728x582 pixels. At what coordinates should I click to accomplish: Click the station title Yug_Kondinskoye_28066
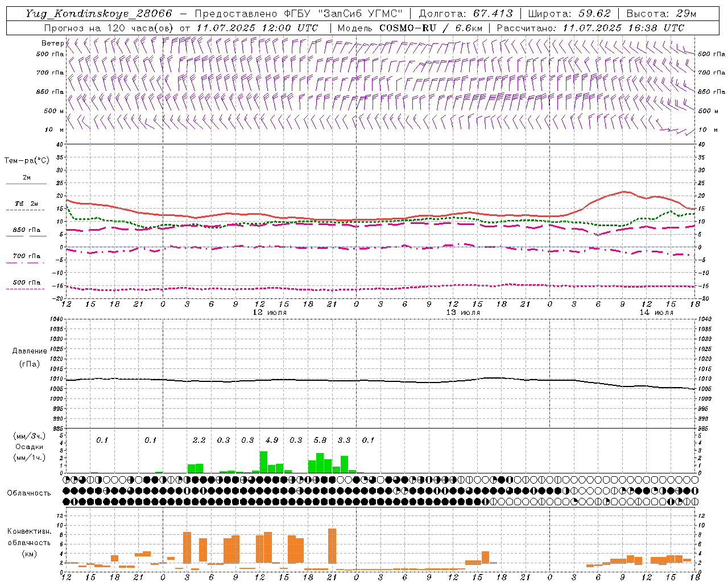98,14
